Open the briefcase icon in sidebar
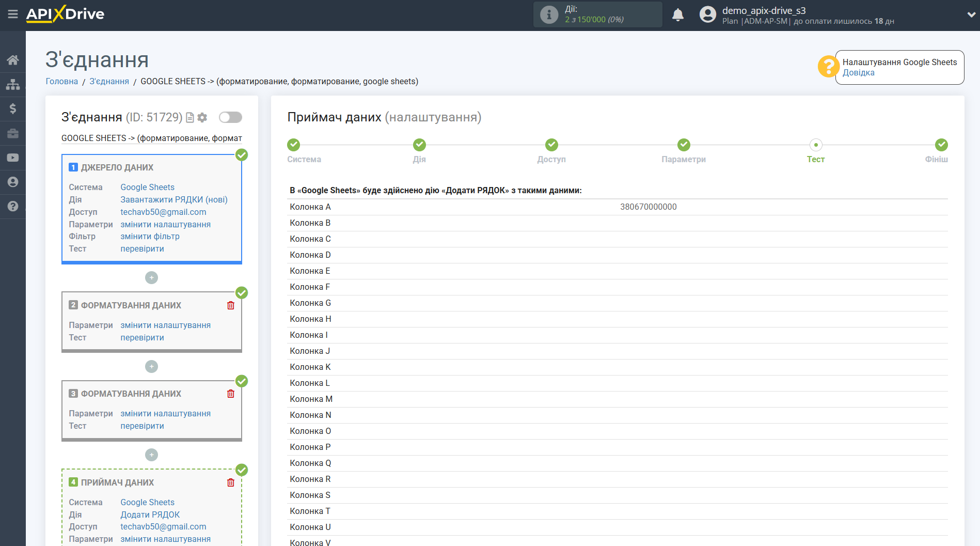The width and height of the screenshot is (980, 546). [13, 133]
